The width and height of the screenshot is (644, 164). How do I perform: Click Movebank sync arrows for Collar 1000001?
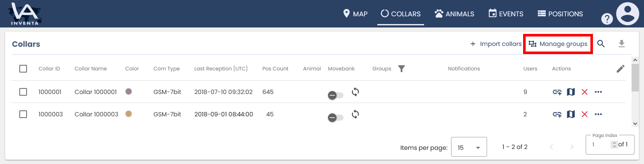tap(355, 91)
